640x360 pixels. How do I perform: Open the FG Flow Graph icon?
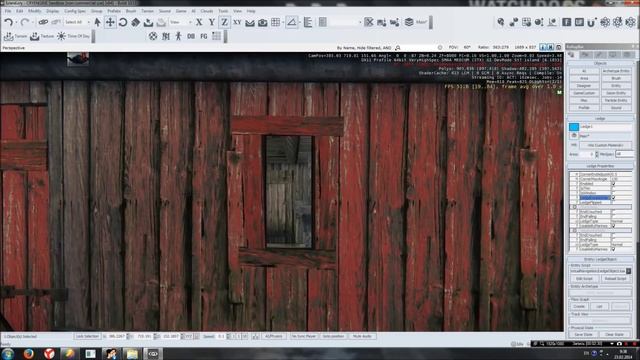pos(204,36)
